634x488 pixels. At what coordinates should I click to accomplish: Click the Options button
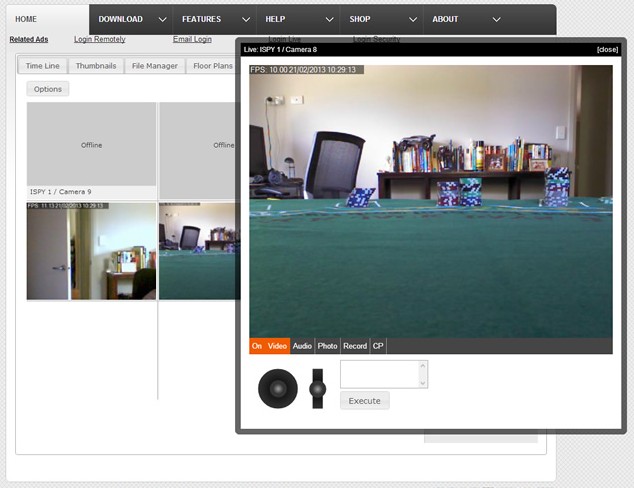tap(48, 89)
